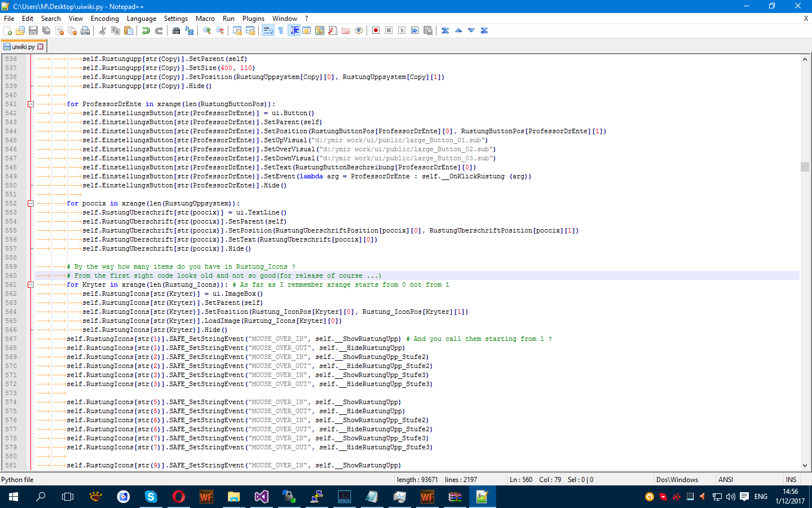Save the current file using the floppy icon
This screenshot has width=812, height=508.
tap(33, 30)
